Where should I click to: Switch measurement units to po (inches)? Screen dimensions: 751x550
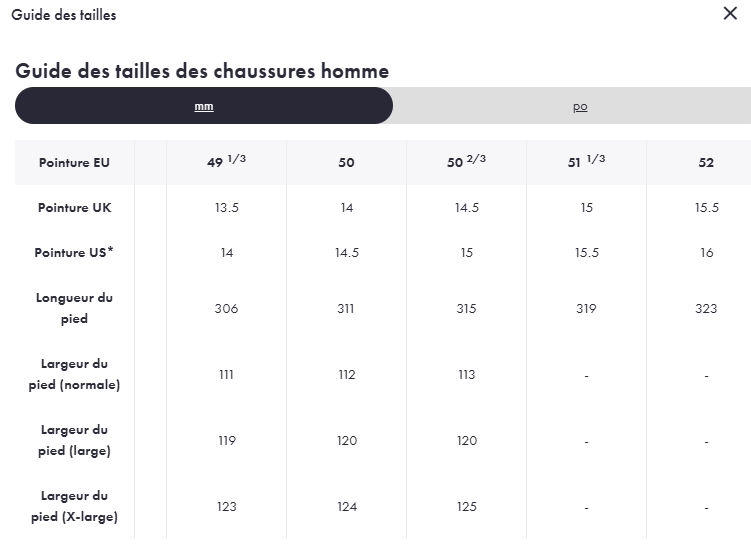pyautogui.click(x=580, y=106)
